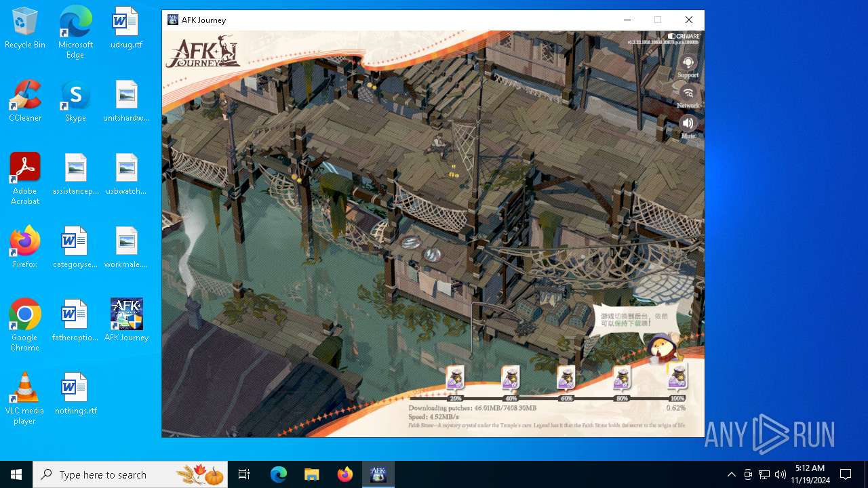Open Task View from the taskbar
868x488 pixels.
[x=244, y=474]
